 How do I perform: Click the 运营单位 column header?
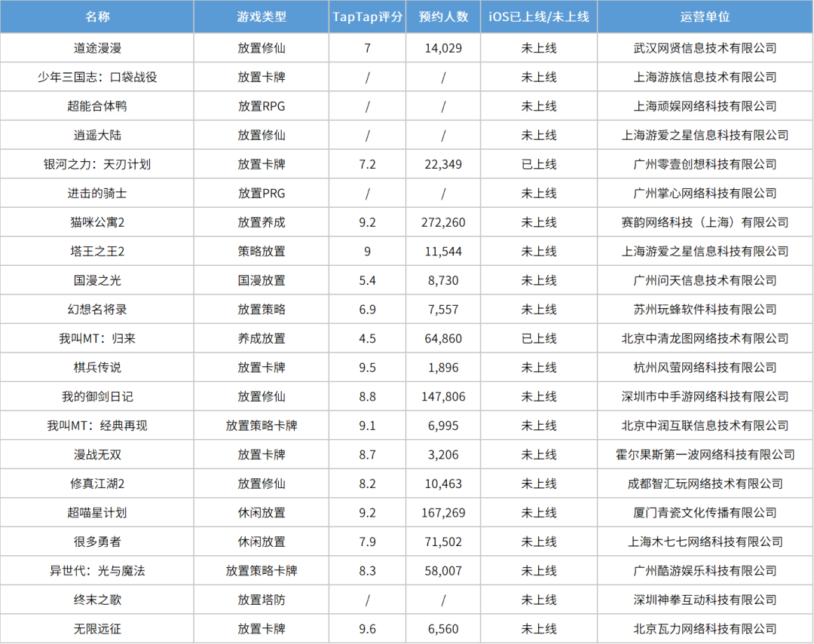705,17
